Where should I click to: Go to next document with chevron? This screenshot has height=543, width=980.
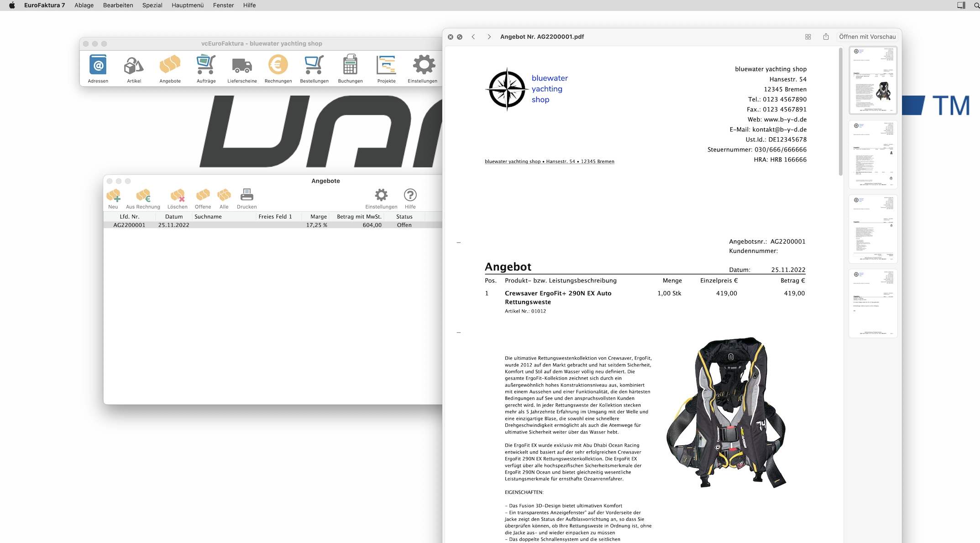click(489, 37)
